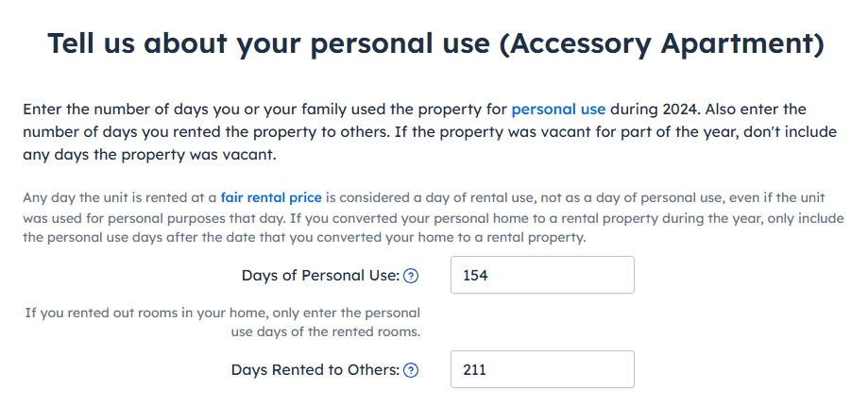Open the Days Rented to Others help tooltip
Image resolution: width=868 pixels, height=407 pixels.
[x=411, y=370]
